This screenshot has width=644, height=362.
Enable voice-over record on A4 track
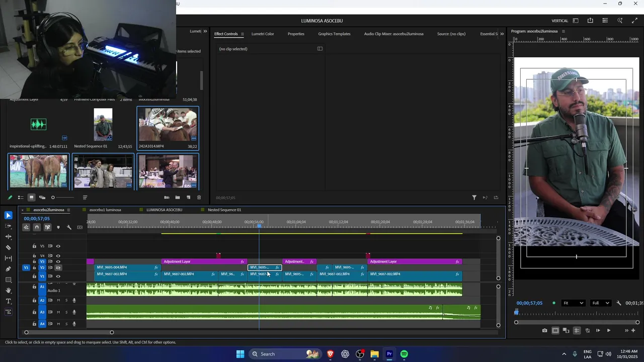(x=74, y=324)
